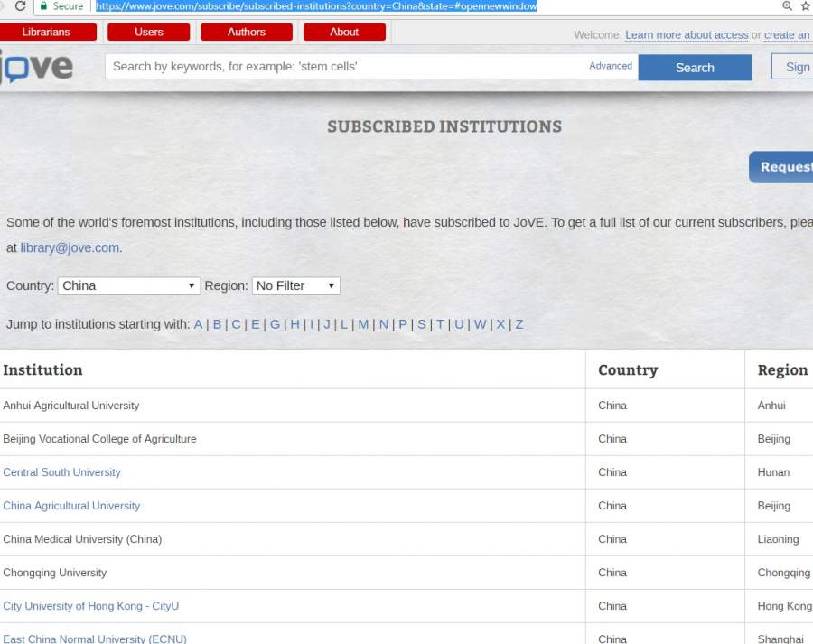Jump to institutions starting with W
813x644 pixels.
(x=481, y=324)
